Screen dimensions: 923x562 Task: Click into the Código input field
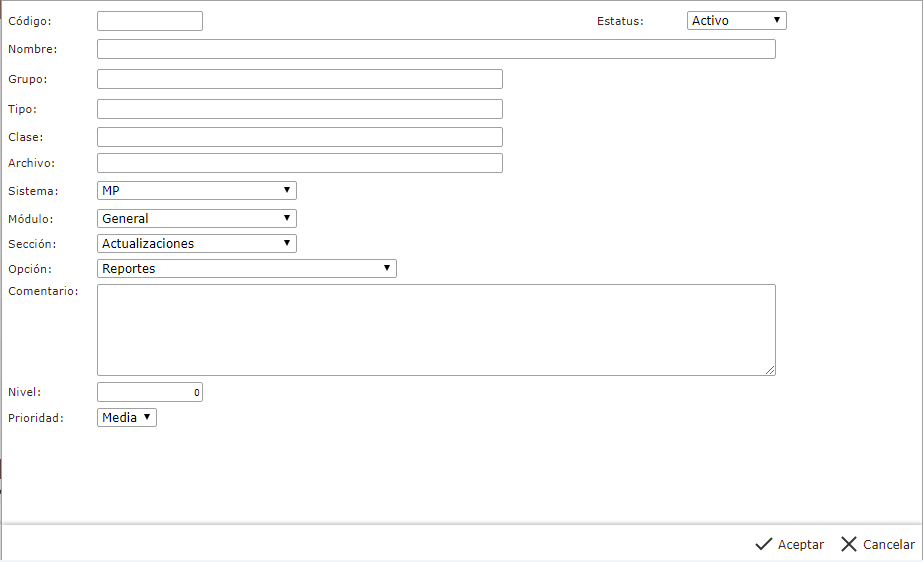[150, 21]
